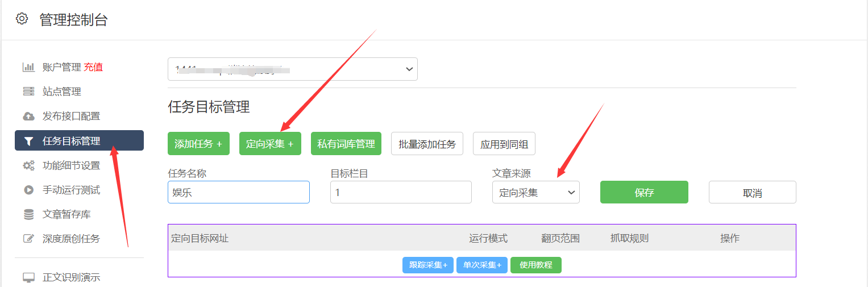Click the gear icon beside 管理控制台
The height and width of the screenshot is (287, 868).
tap(22, 19)
